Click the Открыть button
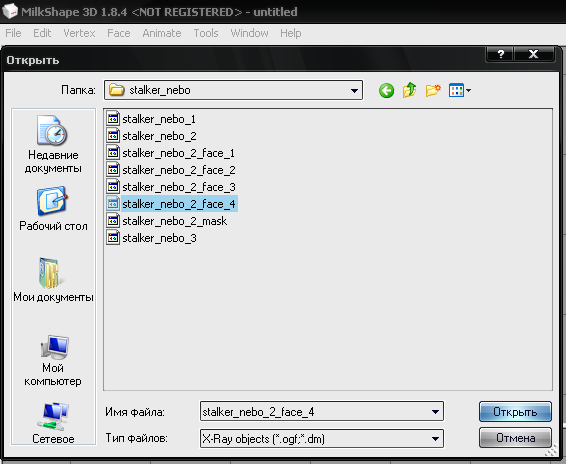Viewport: 566px width, 464px height. [x=515, y=412]
